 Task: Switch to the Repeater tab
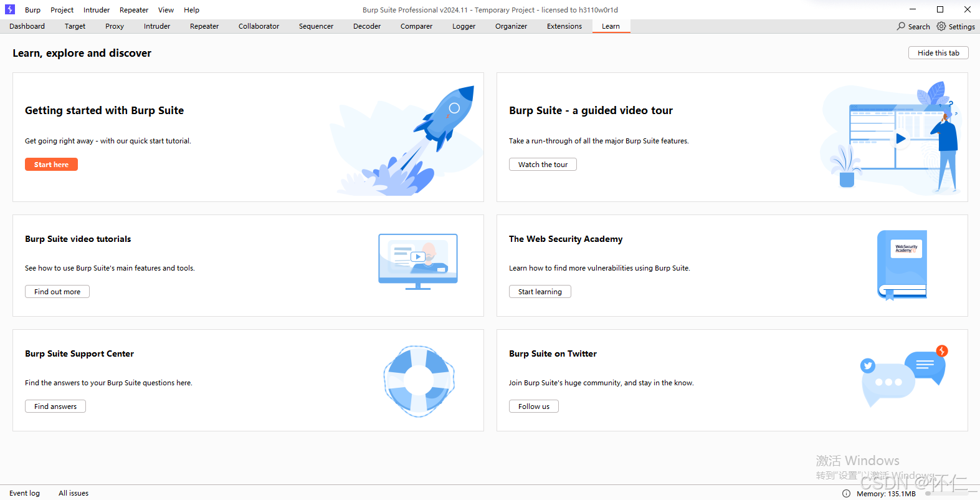tap(204, 26)
